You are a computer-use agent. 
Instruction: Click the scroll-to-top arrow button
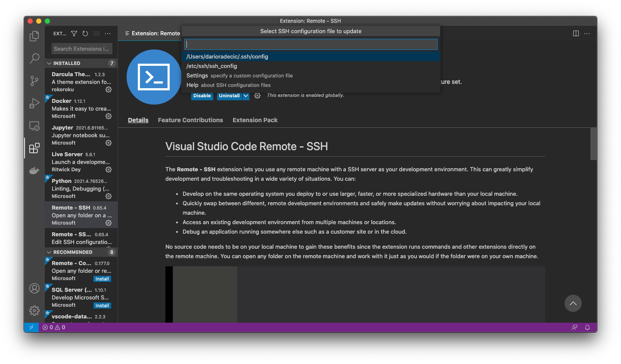pyautogui.click(x=573, y=303)
